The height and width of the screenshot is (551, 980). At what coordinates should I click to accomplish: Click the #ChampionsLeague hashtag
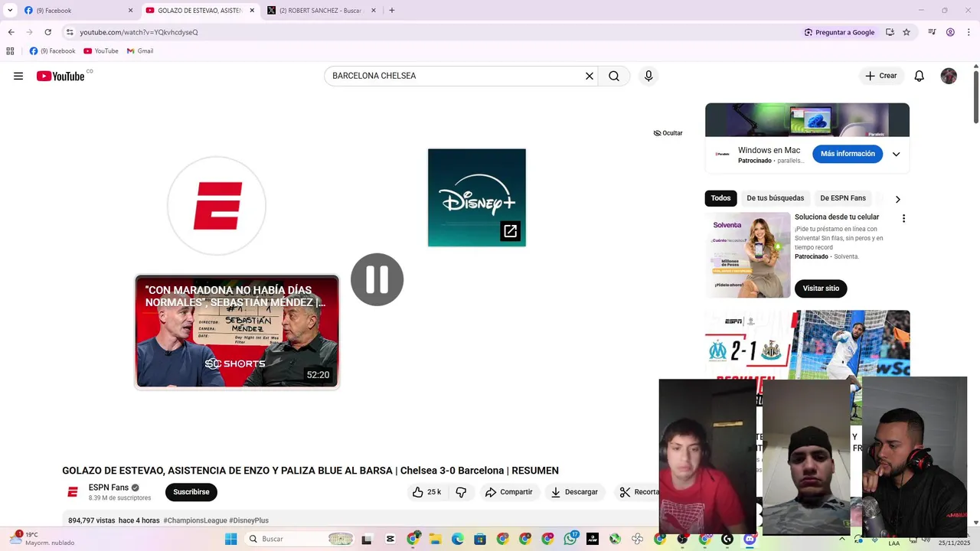click(195, 520)
